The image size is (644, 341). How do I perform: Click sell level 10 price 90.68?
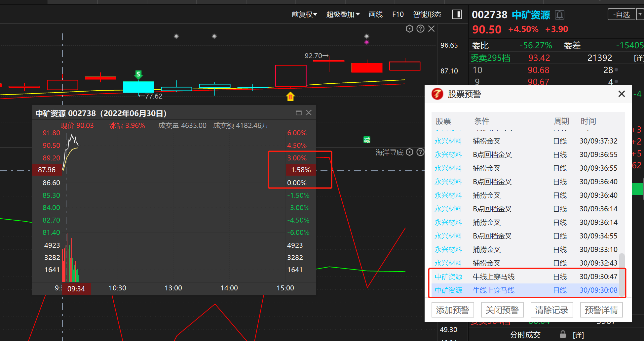click(x=538, y=70)
